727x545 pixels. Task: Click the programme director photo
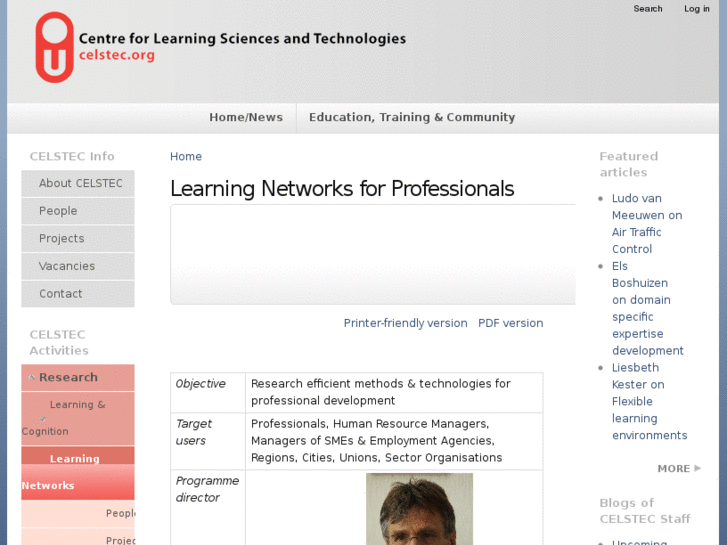pos(419,509)
